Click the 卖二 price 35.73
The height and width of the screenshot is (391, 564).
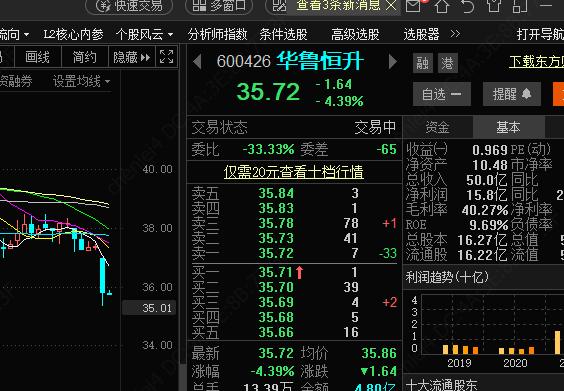point(276,238)
